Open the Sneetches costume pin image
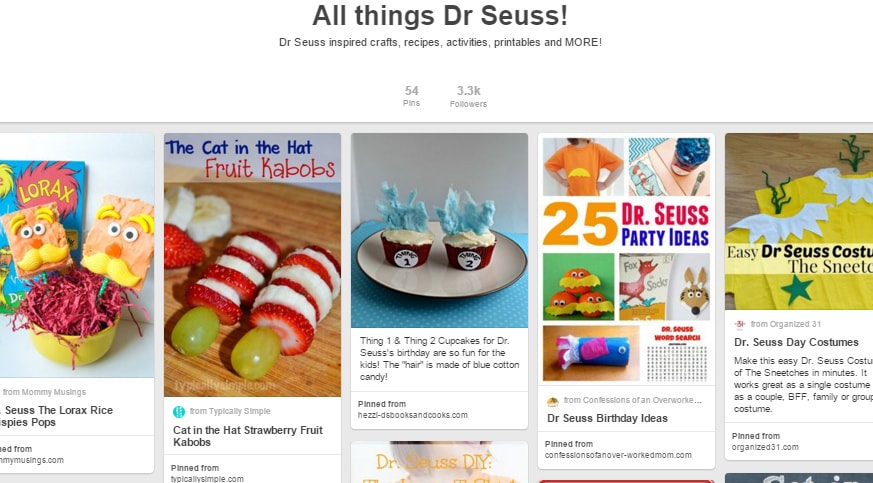 pyautogui.click(x=799, y=221)
